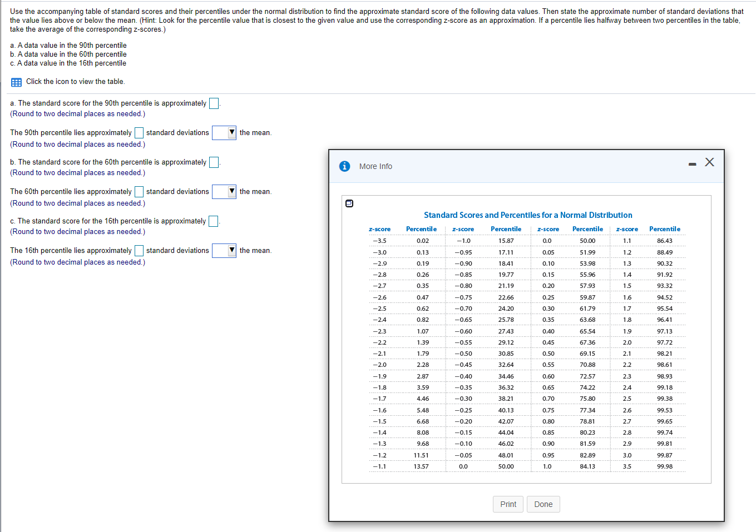Click the answer box for the 90th percentile standard score
756x532 pixels.
coord(213,103)
